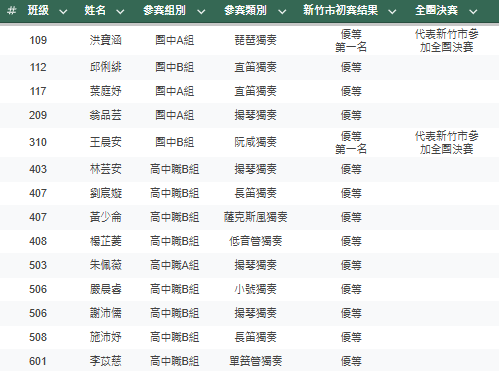499x371 pixels.
Task: Click 優等 result in the 403 row
Action: [351, 169]
